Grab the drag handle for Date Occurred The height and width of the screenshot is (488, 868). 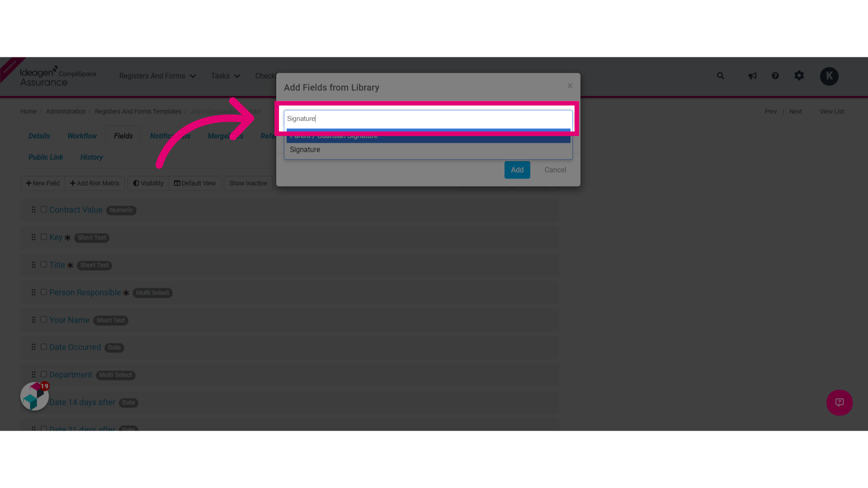33,347
